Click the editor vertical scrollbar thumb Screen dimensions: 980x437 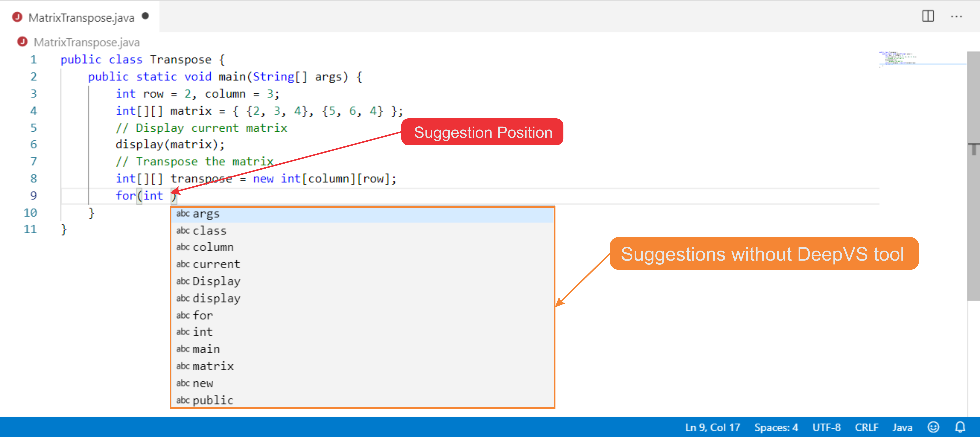point(974,176)
